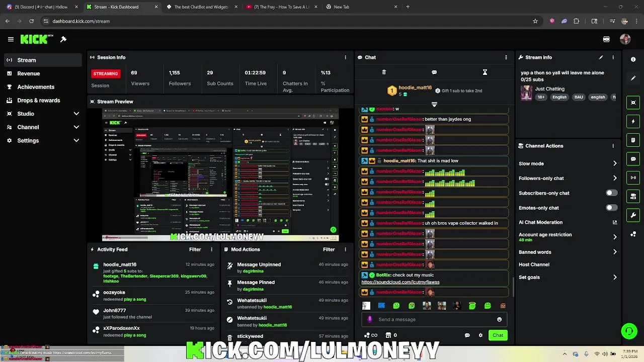Click the wrench icon in right sidebar
644x362 pixels.
pos(633,215)
